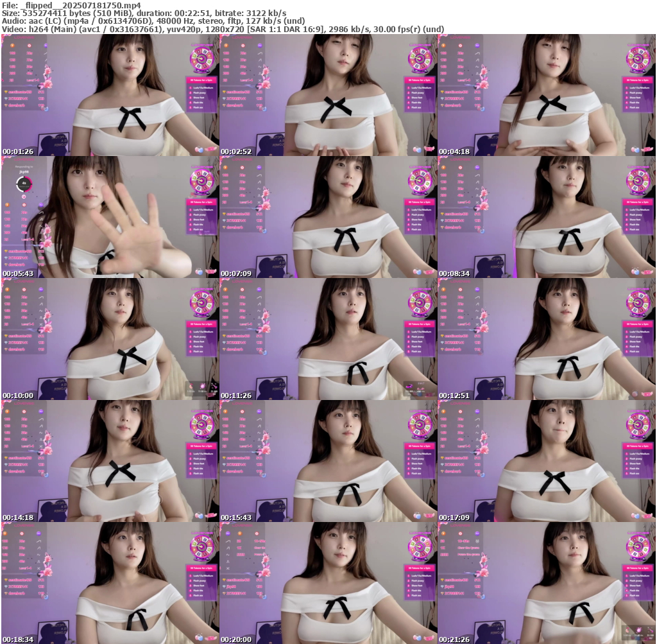Click the spin wheel icon in 00:01:26 frame
This screenshot has width=657, height=644.
[x=201, y=58]
